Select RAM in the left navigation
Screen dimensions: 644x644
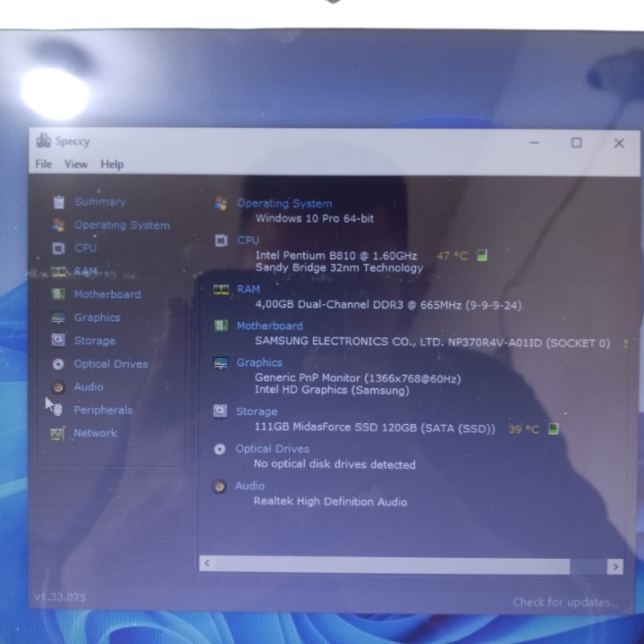(86, 271)
